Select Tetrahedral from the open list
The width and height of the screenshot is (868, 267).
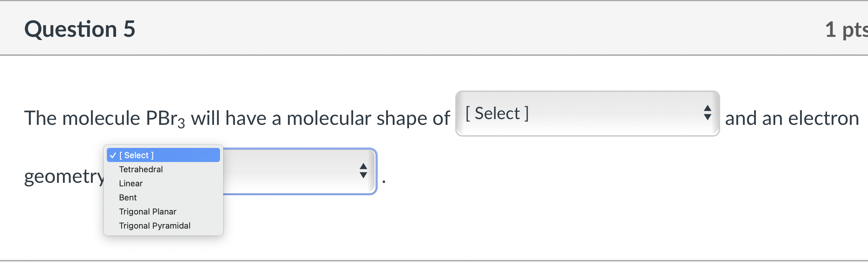click(140, 169)
